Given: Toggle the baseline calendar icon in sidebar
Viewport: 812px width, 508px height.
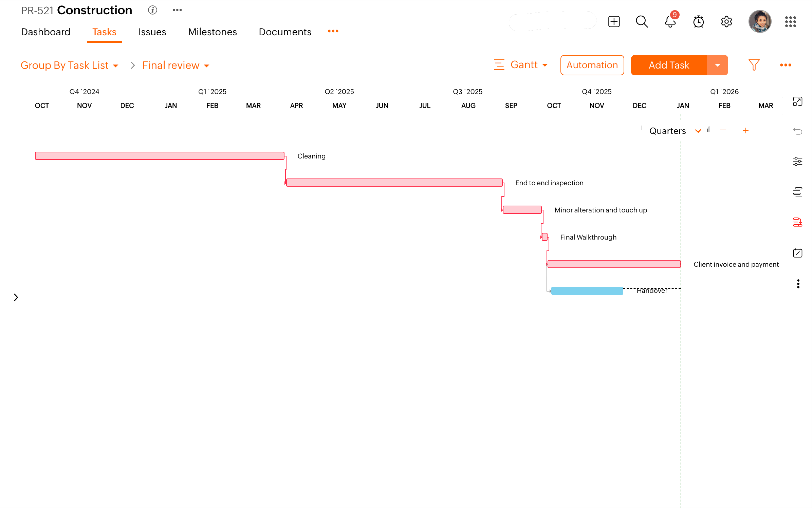Looking at the screenshot, I should tap(797, 253).
